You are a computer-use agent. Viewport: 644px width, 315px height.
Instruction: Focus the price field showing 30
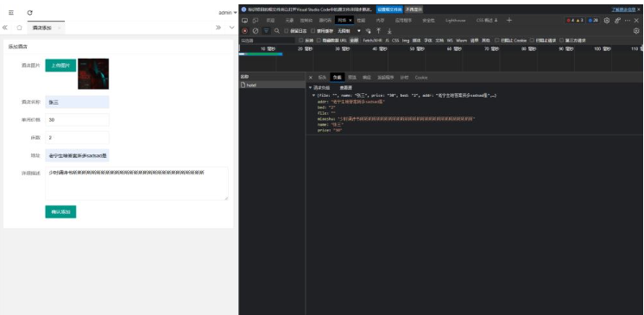(77, 120)
